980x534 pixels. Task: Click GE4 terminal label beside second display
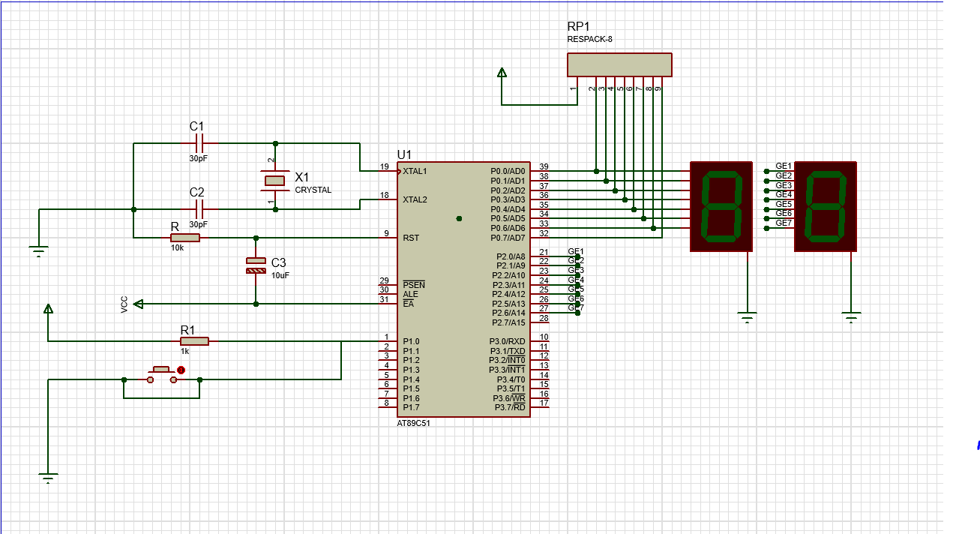coord(784,195)
